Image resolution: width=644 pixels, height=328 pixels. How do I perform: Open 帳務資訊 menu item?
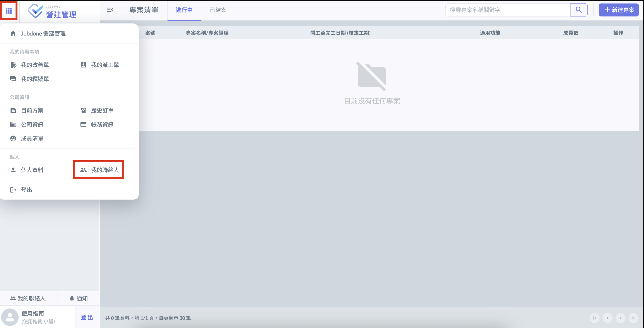click(x=102, y=124)
